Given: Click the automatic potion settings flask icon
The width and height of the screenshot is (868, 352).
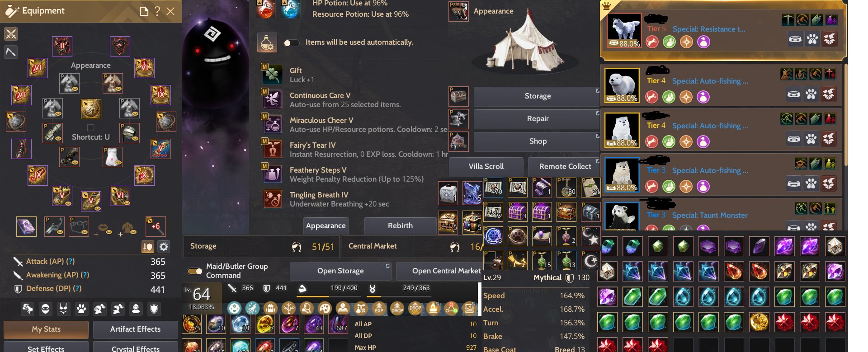Looking at the screenshot, I should (267, 42).
